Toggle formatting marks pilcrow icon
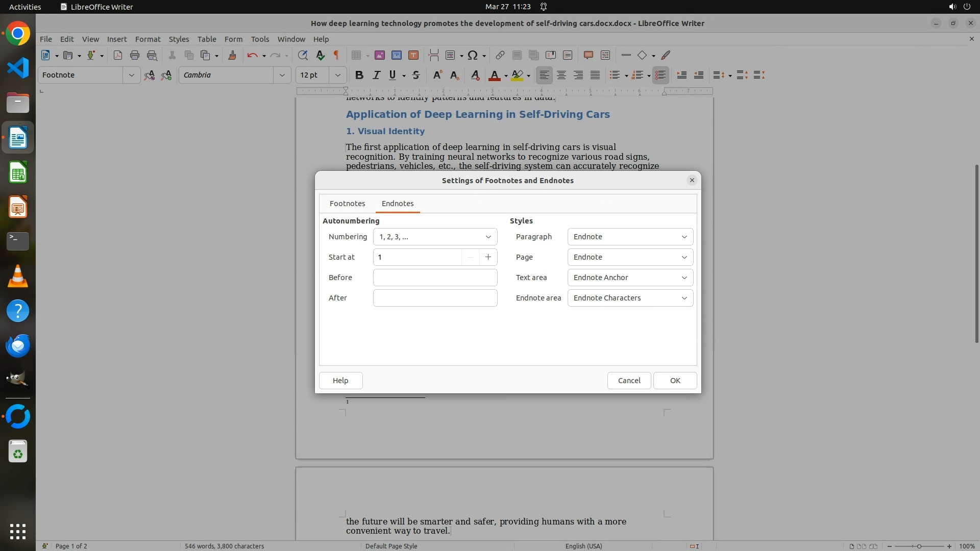This screenshot has height=551, width=980. [x=336, y=55]
